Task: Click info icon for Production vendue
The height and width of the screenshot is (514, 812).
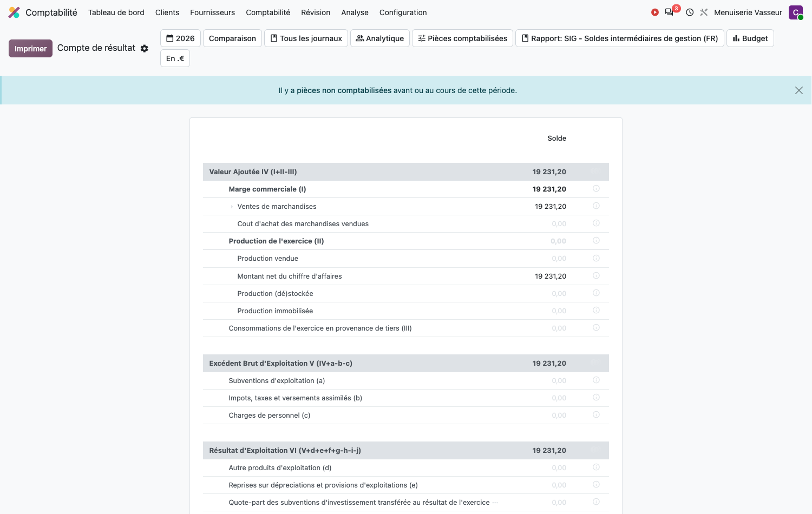Action: pos(596,258)
